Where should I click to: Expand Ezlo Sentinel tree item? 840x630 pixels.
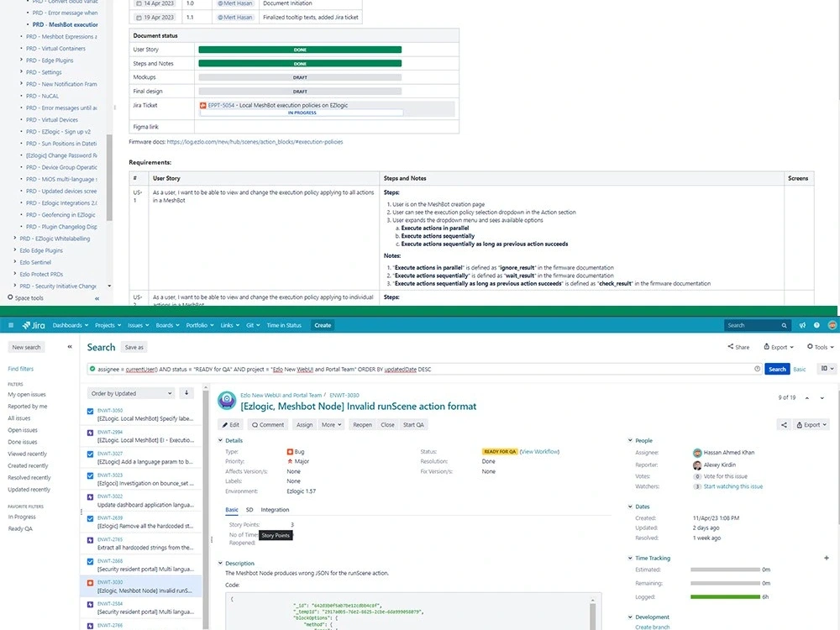(14, 261)
